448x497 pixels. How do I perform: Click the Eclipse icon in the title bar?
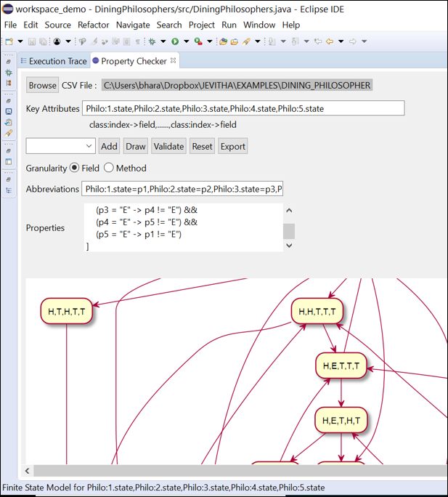click(7, 8)
